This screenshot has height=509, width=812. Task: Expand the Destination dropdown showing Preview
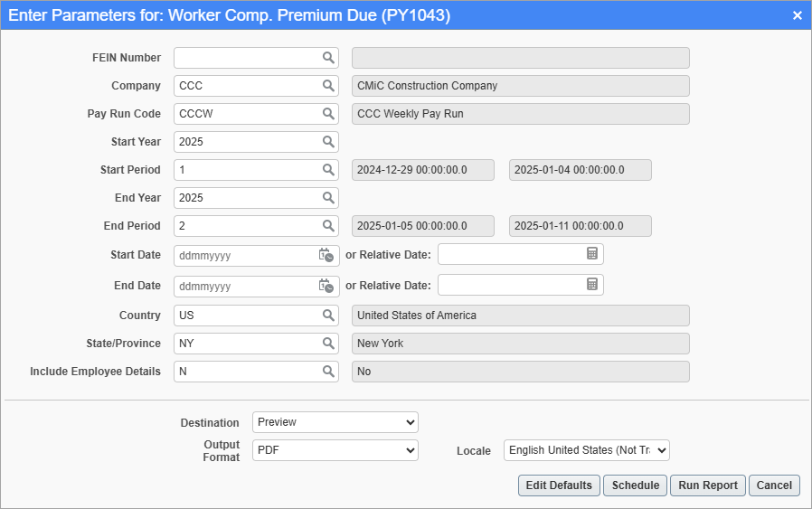pyautogui.click(x=335, y=422)
